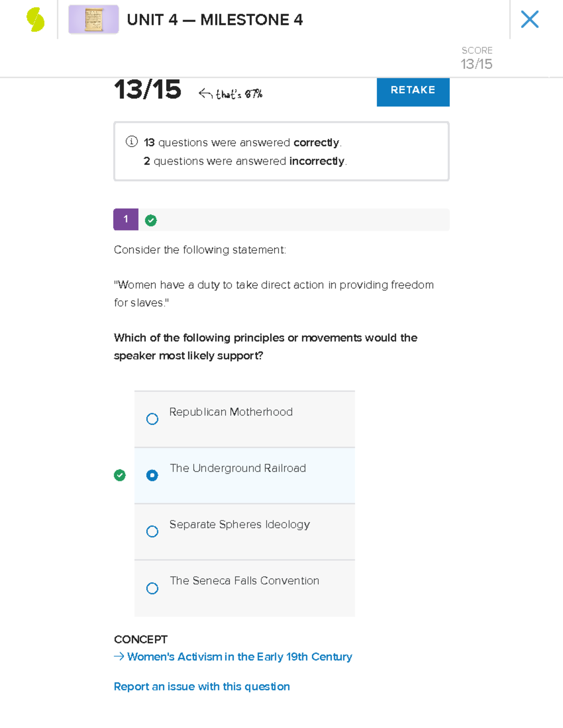
Task: Choose The Seneca Falls Convention answer
Action: [152, 588]
